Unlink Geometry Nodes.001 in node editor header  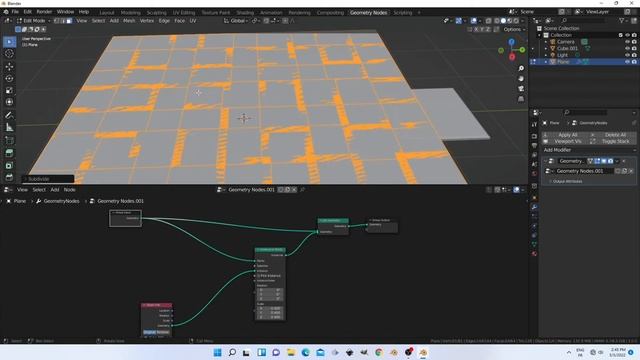point(294,190)
